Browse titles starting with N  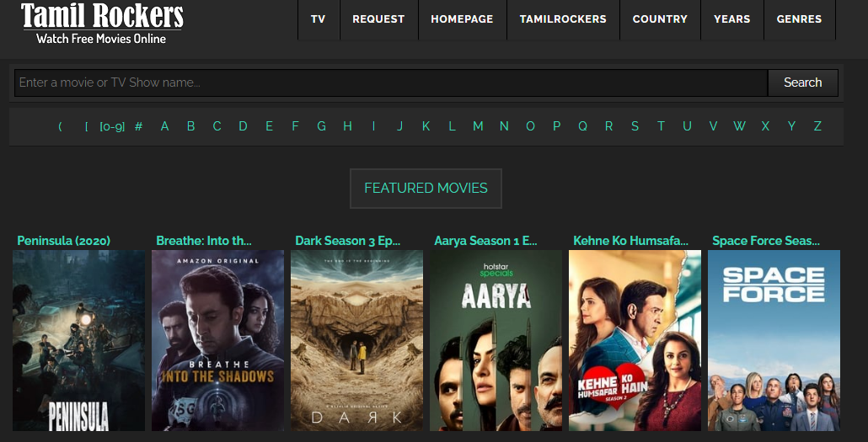(x=504, y=126)
